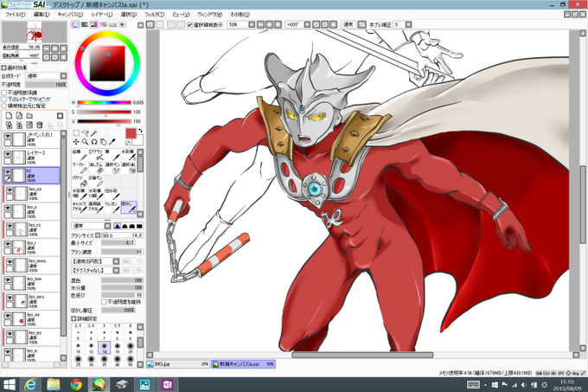
Task: Hide the レイヤー2 layer
Action: pyautogui.click(x=8, y=154)
